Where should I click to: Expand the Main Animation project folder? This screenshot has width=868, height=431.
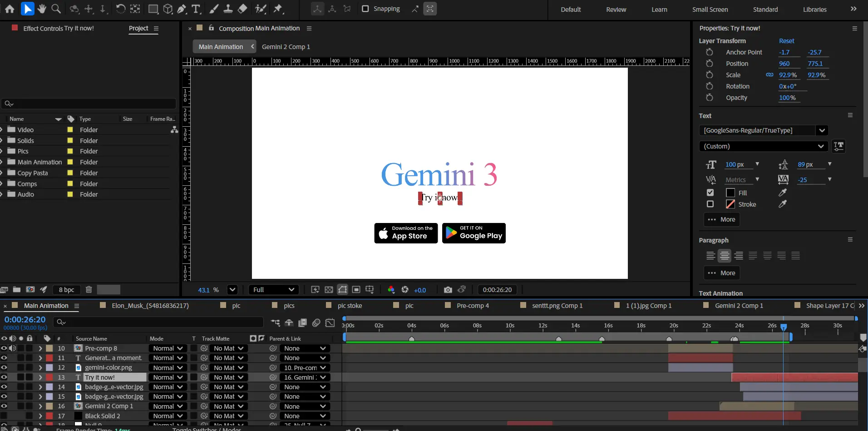pos(2,162)
